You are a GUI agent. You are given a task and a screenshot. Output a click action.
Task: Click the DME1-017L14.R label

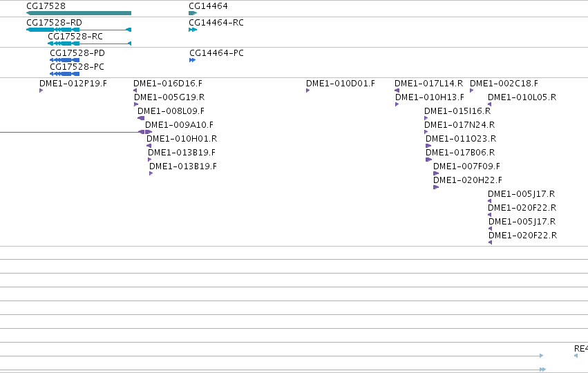[x=428, y=83]
